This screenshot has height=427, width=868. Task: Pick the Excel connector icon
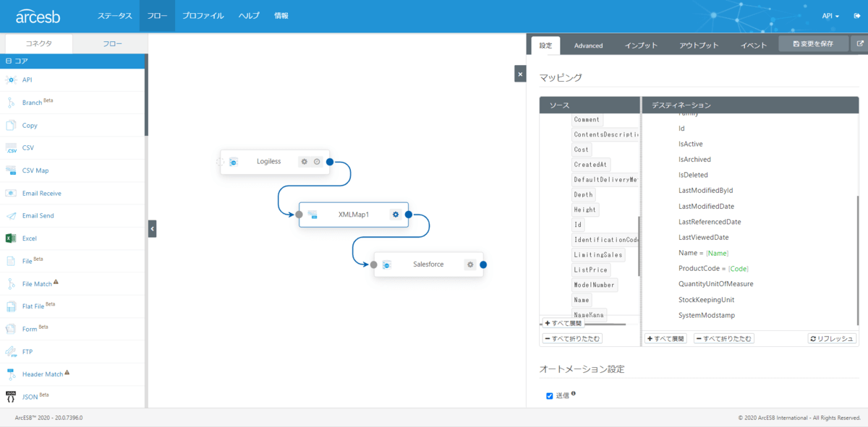coord(11,238)
